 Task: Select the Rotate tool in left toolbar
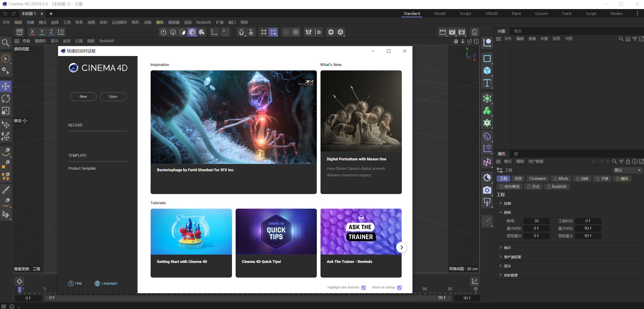tap(6, 98)
